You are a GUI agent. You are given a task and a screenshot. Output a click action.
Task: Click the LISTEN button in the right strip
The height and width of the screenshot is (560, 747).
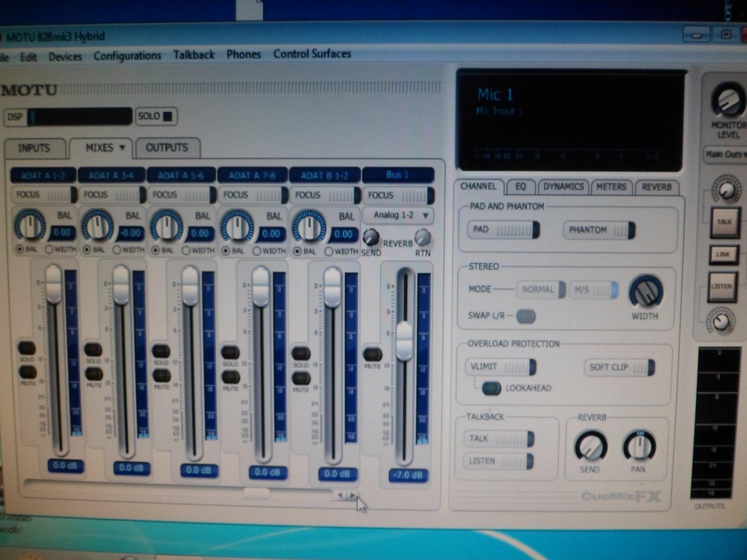(x=722, y=286)
